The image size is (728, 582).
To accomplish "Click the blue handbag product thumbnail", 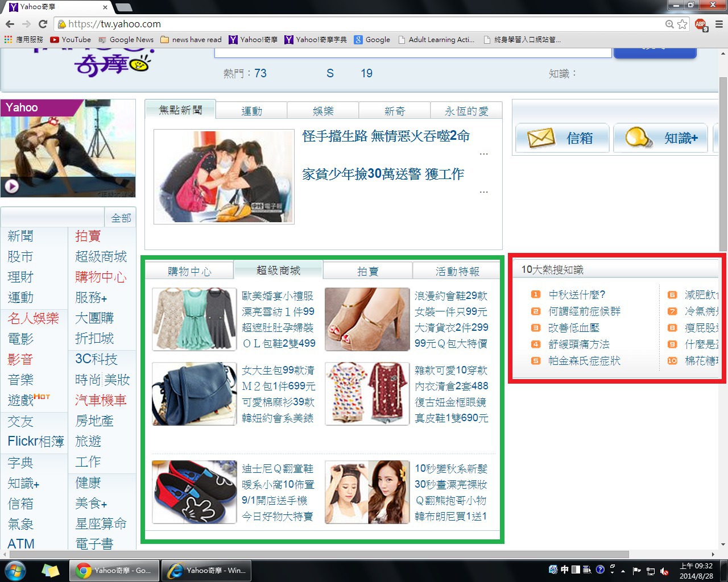I will point(195,394).
